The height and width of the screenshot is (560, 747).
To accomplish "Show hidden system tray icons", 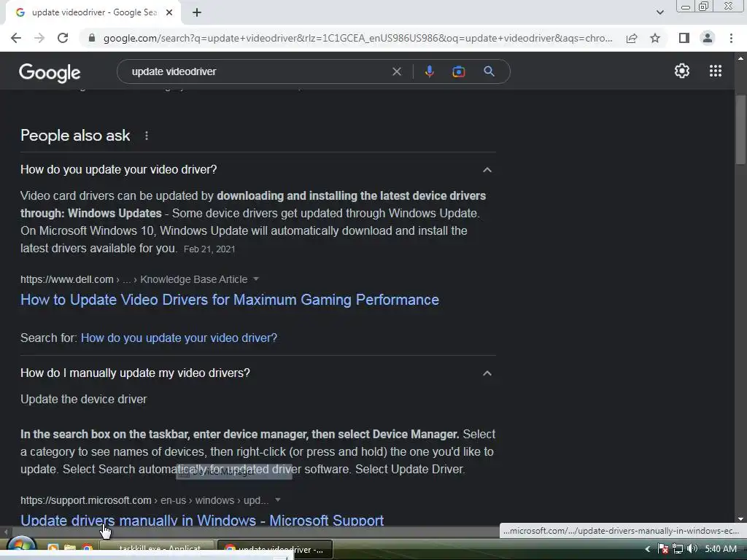I will [648, 549].
